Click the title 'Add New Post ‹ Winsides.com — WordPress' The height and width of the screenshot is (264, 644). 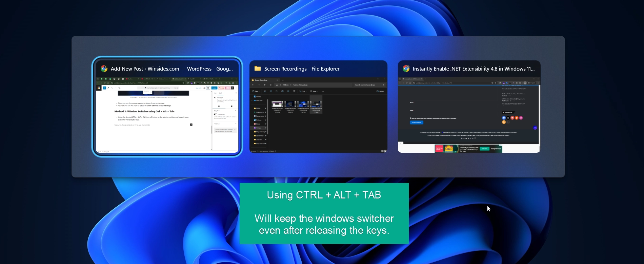click(172, 69)
